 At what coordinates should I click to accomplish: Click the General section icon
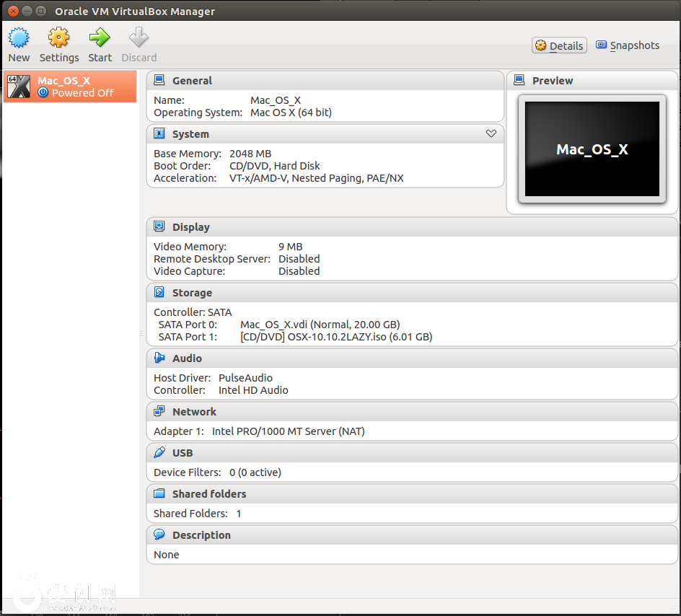point(159,81)
